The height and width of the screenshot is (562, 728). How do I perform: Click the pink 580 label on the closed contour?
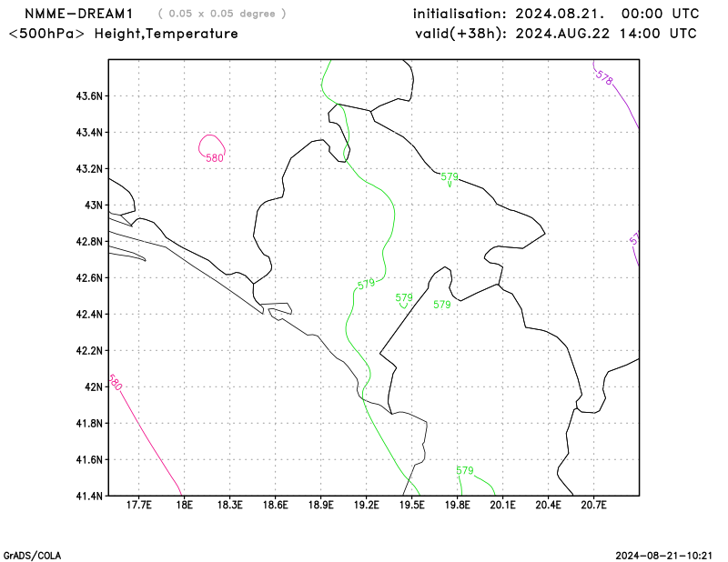215,158
